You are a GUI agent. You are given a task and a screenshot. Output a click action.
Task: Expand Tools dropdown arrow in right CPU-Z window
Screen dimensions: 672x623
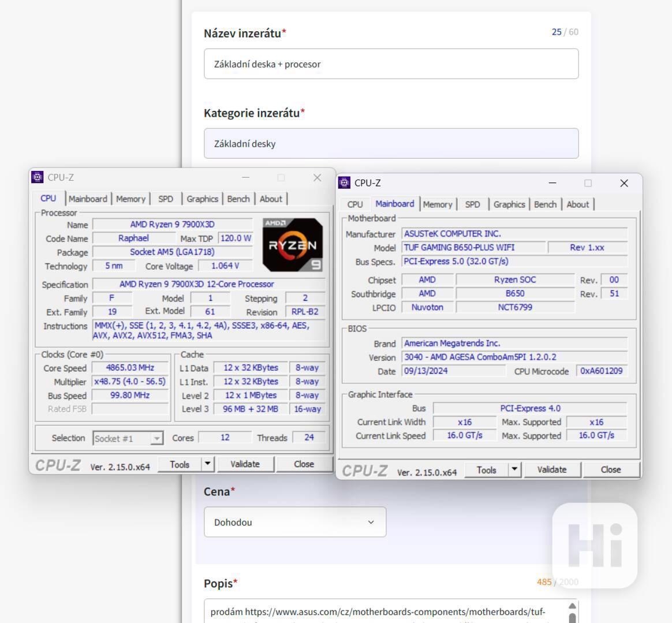coord(515,470)
